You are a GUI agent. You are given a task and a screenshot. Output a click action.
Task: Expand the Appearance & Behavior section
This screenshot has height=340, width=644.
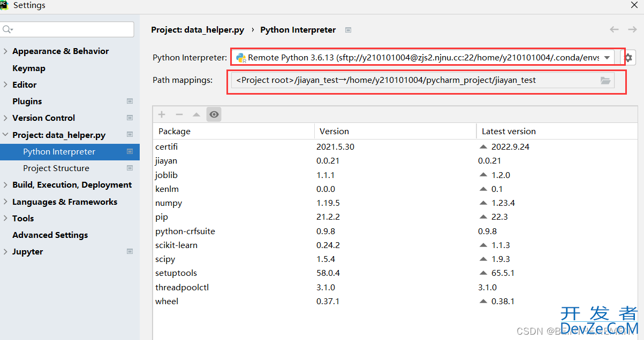click(x=5, y=51)
